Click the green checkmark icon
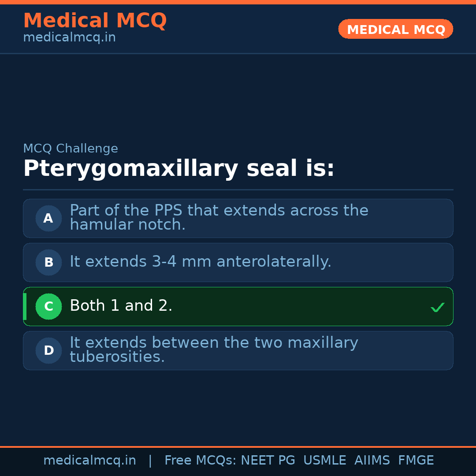The width and height of the screenshot is (476, 476). click(x=437, y=307)
